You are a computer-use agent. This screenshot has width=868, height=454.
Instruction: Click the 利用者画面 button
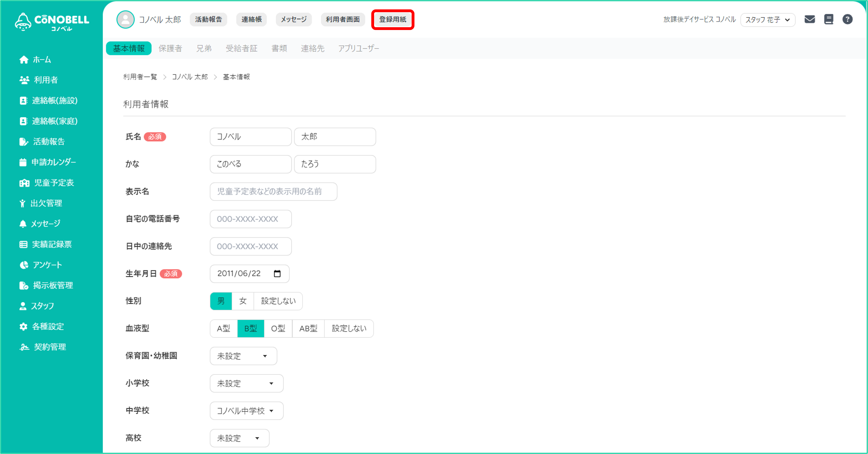(x=343, y=19)
